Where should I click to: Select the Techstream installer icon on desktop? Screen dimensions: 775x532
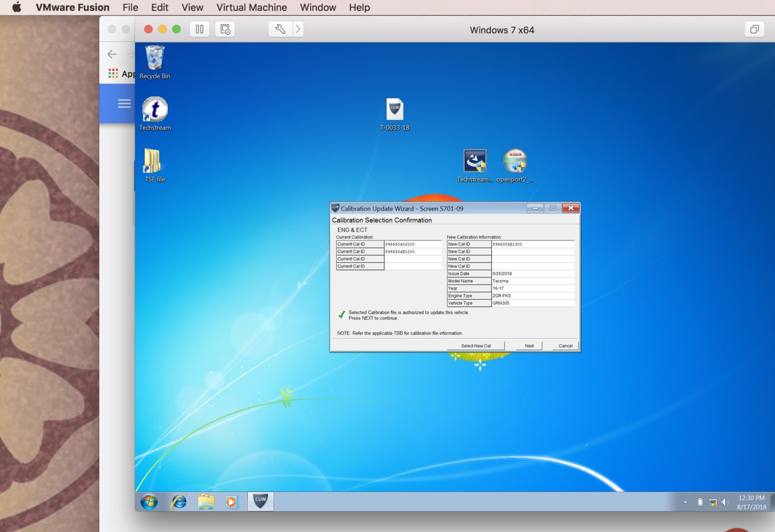point(475,165)
